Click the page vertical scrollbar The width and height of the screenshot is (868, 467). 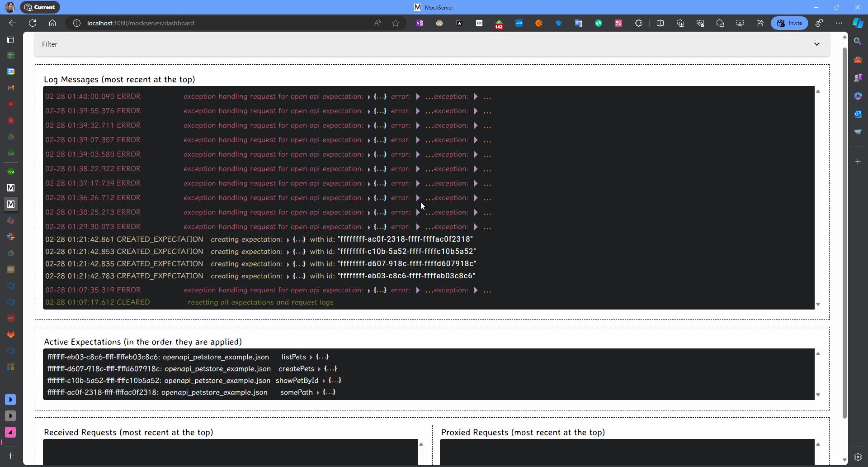[844, 233]
